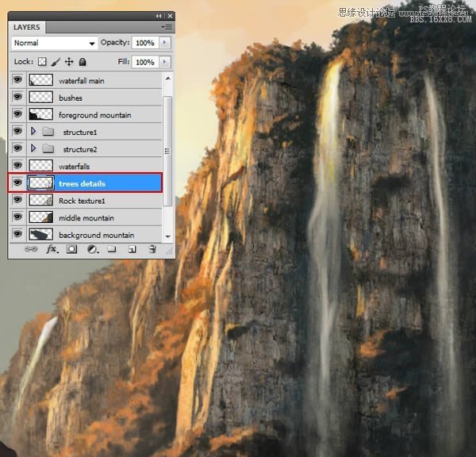Lock all padlock icon
Screen dimensions: 476x457
[x=83, y=62]
